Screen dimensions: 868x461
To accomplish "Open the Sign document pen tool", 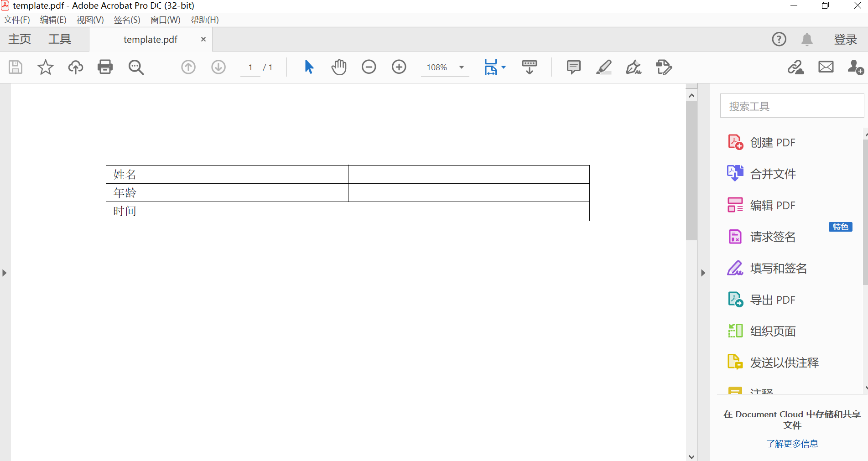I will tap(634, 67).
